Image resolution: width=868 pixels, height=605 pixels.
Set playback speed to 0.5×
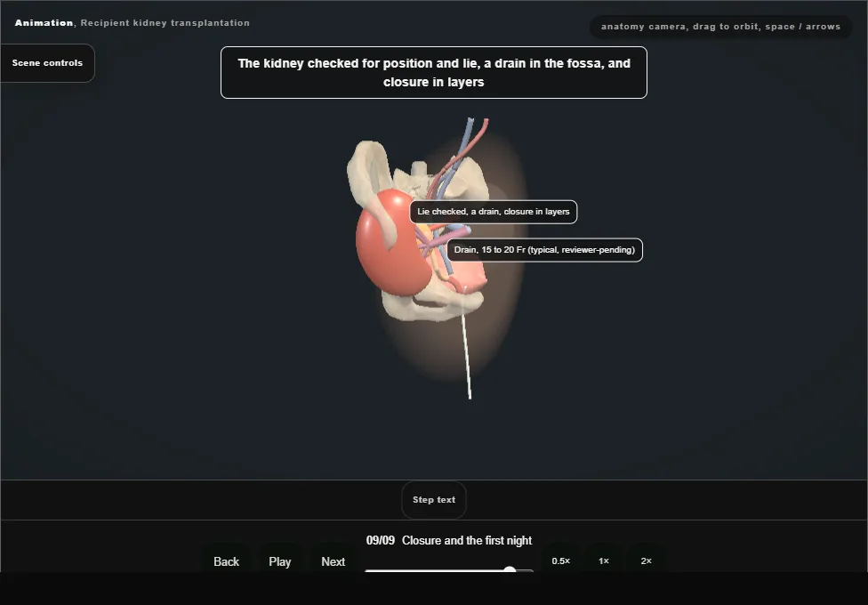pyautogui.click(x=561, y=561)
